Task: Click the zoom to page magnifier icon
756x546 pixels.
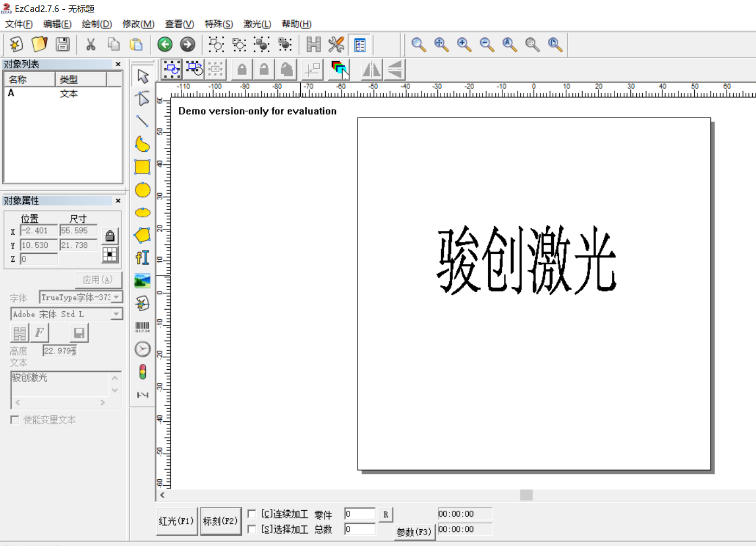Action: 555,44
